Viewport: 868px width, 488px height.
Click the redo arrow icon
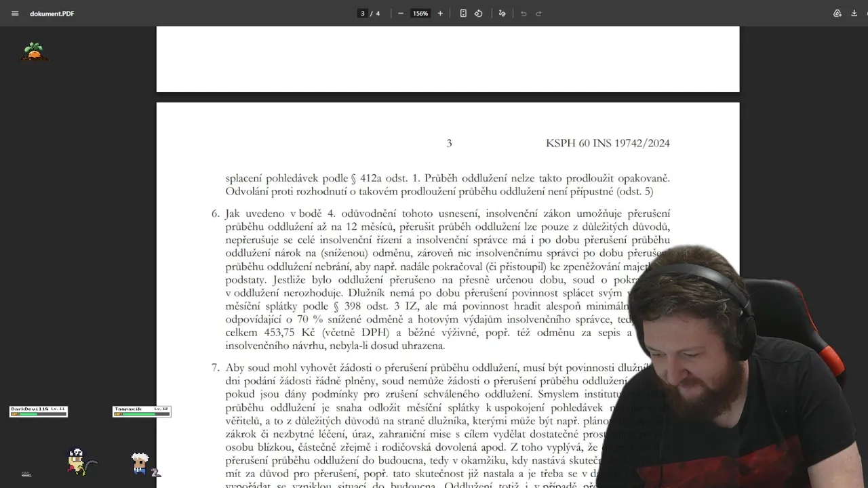pos(539,14)
